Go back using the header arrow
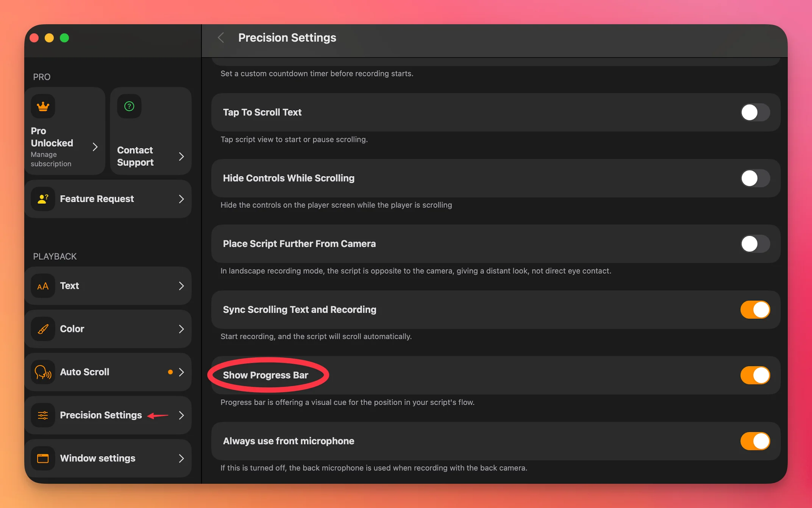Image resolution: width=812 pixels, height=508 pixels. coord(221,37)
